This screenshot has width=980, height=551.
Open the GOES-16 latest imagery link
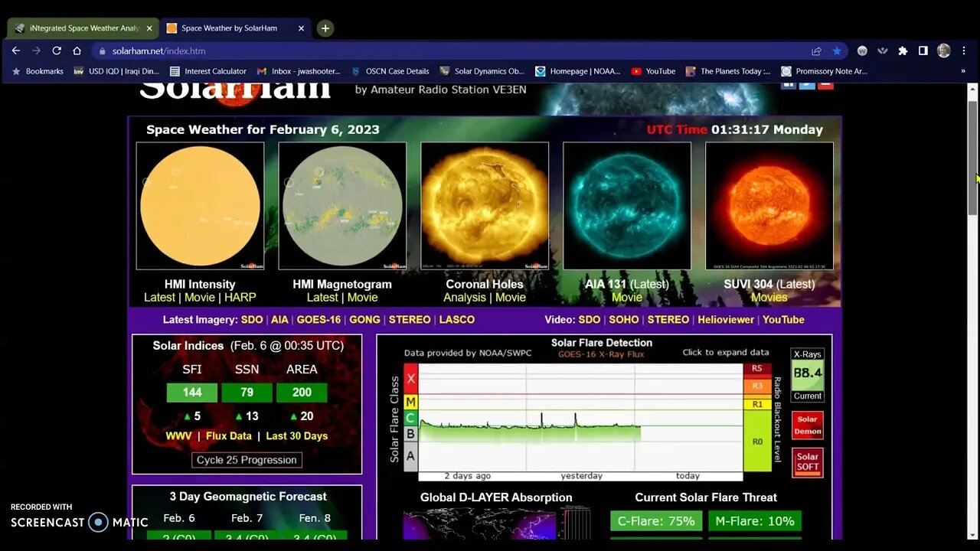[318, 320]
